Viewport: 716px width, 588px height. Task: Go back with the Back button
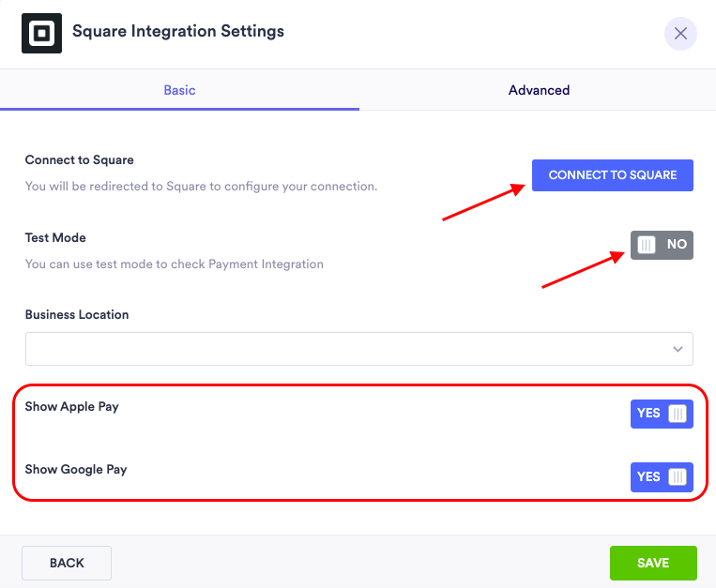point(67,563)
